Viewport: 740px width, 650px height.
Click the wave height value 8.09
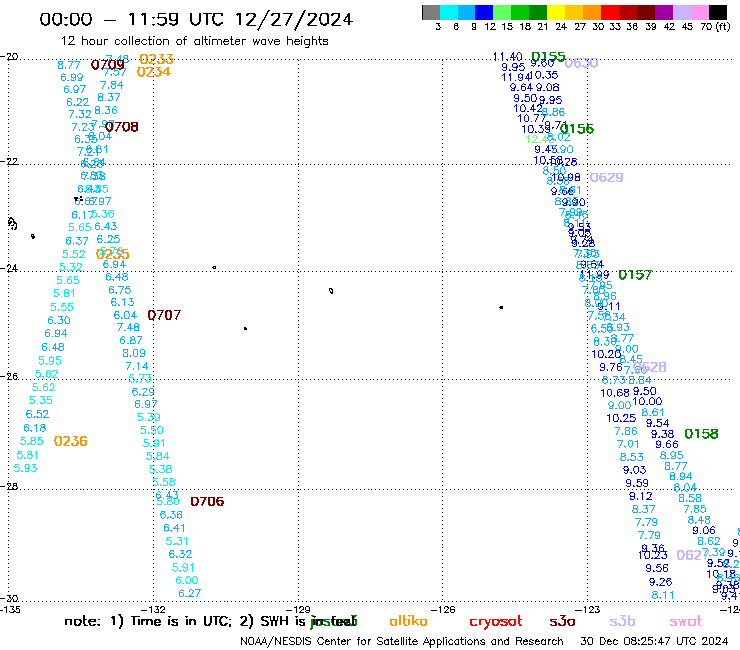pyautogui.click(x=134, y=353)
